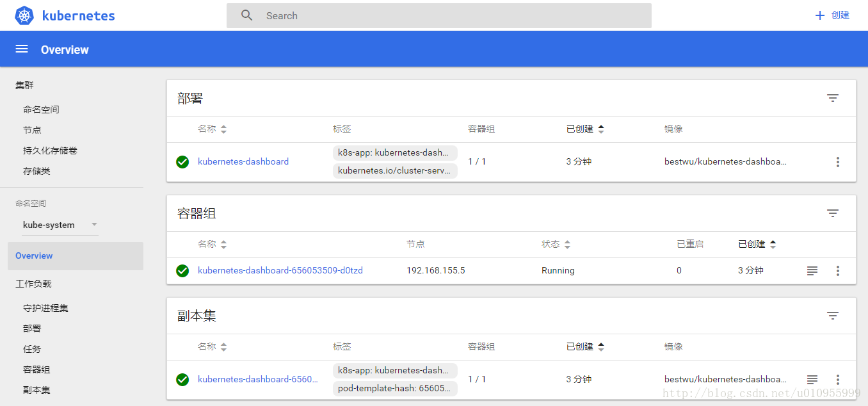The height and width of the screenshot is (406, 868).
Task: Sort replica sets by 已创建 column
Action: point(585,346)
